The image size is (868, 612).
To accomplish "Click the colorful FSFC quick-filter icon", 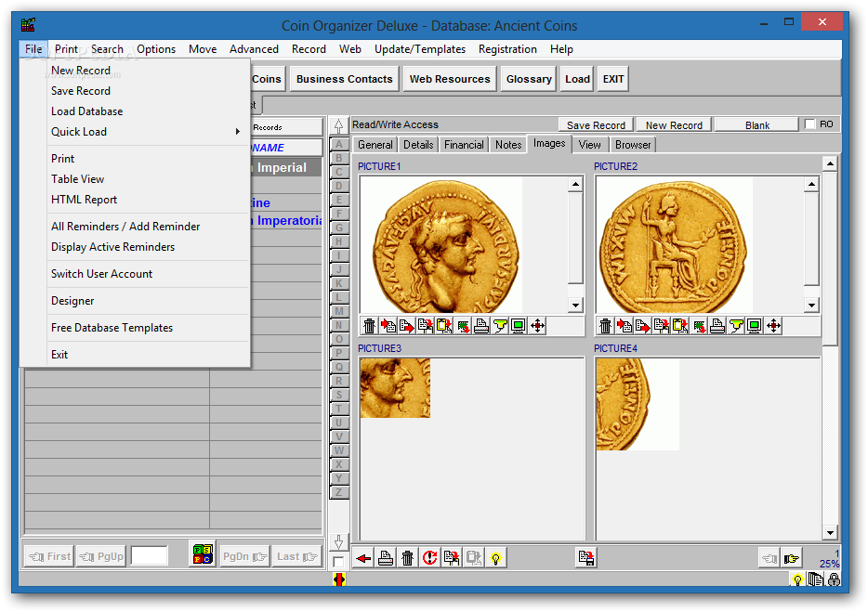I will pyautogui.click(x=203, y=553).
